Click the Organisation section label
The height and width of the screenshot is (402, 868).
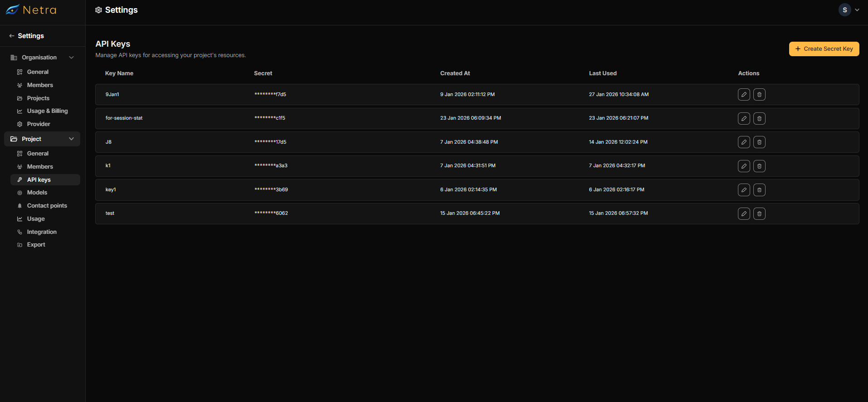click(x=39, y=58)
